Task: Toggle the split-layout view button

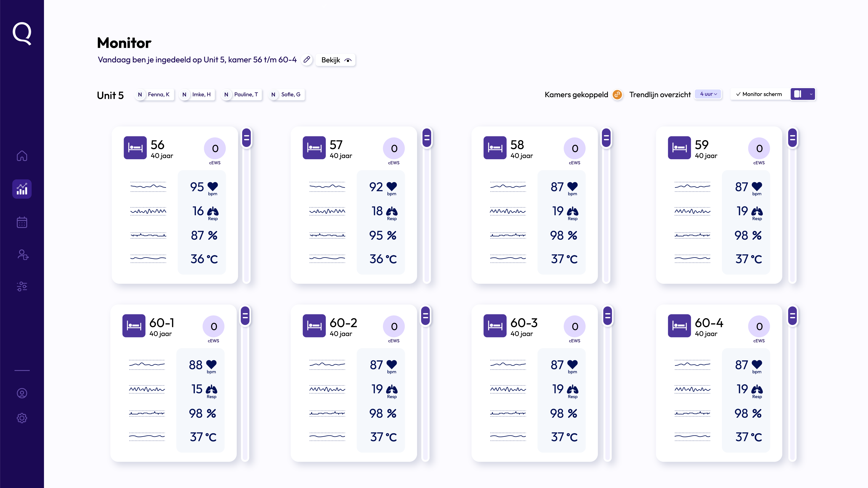Action: (798, 94)
